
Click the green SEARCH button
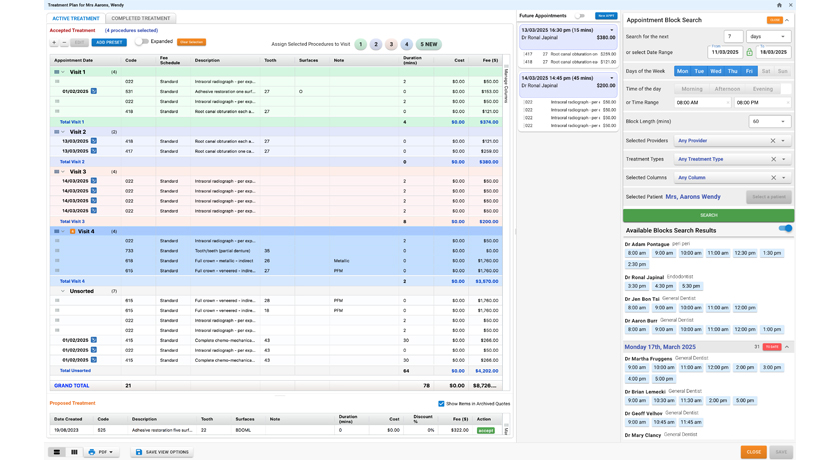point(708,215)
